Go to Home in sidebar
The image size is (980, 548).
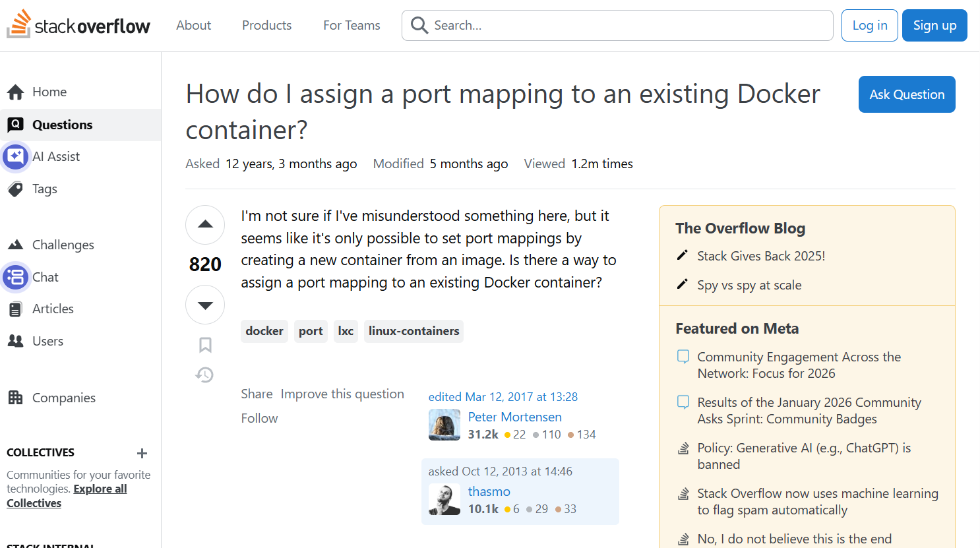pyautogui.click(x=49, y=92)
